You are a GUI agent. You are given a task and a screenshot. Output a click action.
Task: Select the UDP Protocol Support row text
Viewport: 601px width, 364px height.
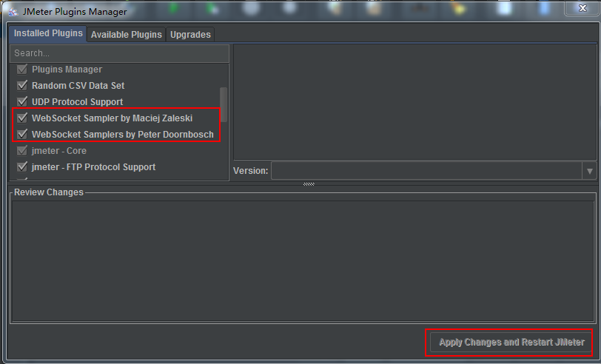pyautogui.click(x=78, y=102)
